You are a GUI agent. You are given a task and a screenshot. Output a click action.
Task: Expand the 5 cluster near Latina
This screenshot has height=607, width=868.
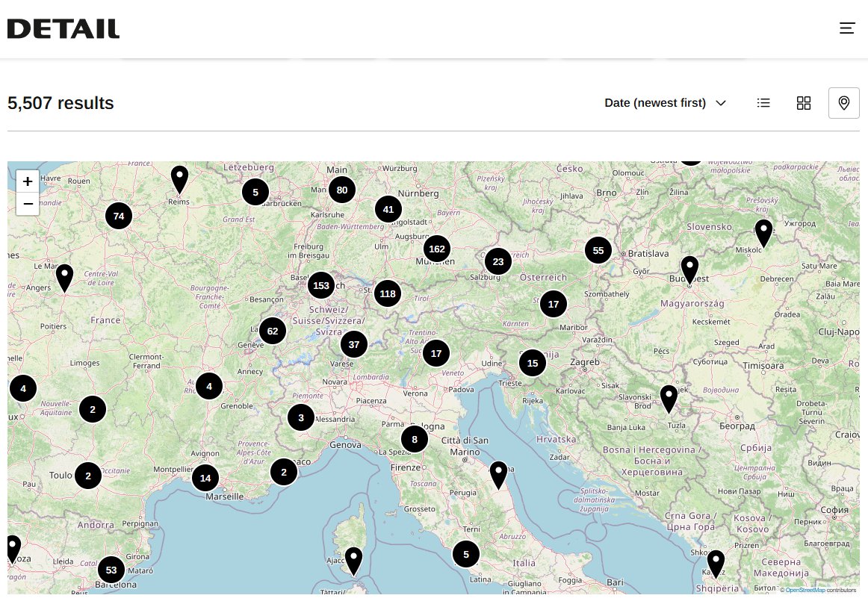(466, 554)
